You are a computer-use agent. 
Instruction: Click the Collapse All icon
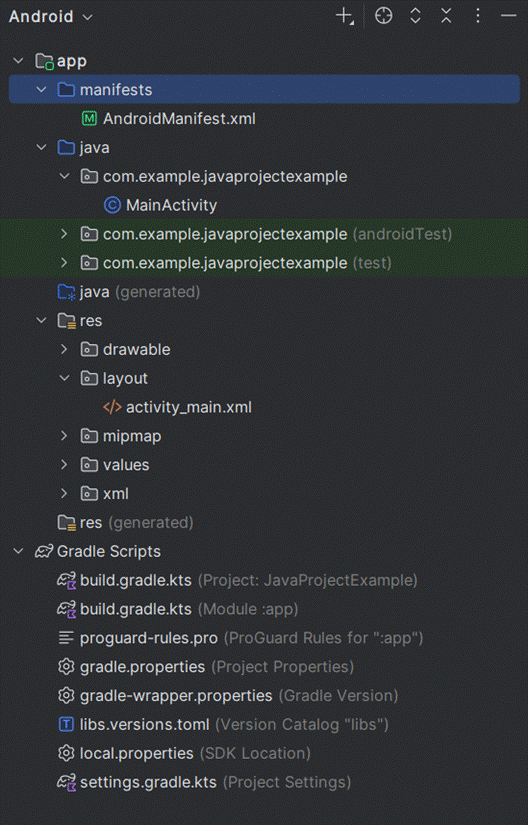click(x=446, y=16)
